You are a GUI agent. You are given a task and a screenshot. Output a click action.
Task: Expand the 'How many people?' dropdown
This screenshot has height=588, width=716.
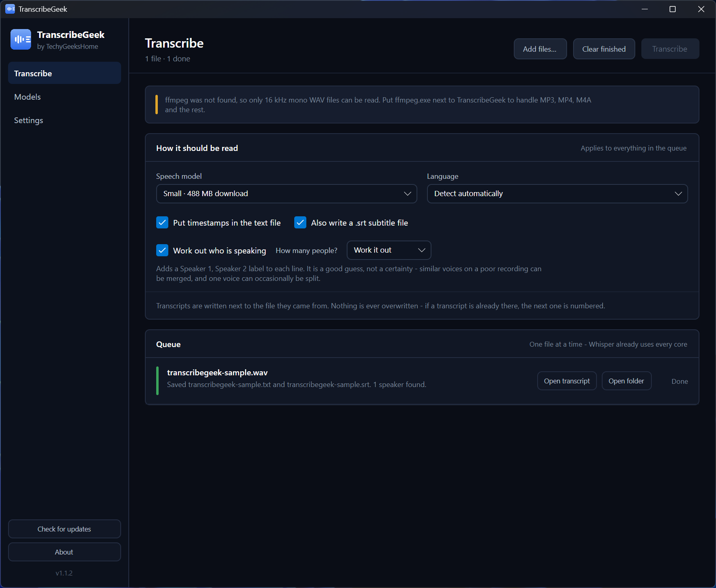tap(389, 250)
